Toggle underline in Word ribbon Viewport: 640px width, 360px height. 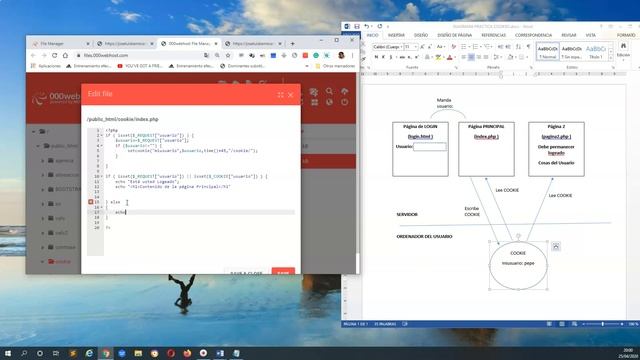click(391, 57)
